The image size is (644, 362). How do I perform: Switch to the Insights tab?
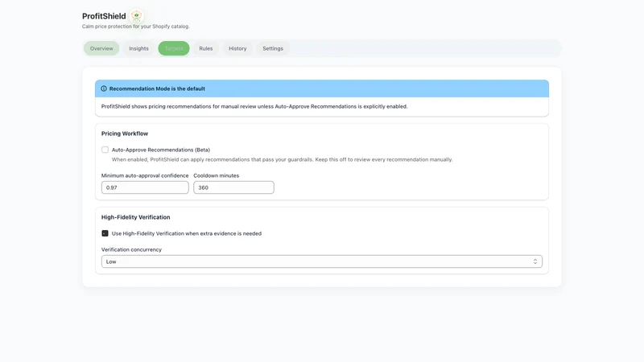click(138, 48)
